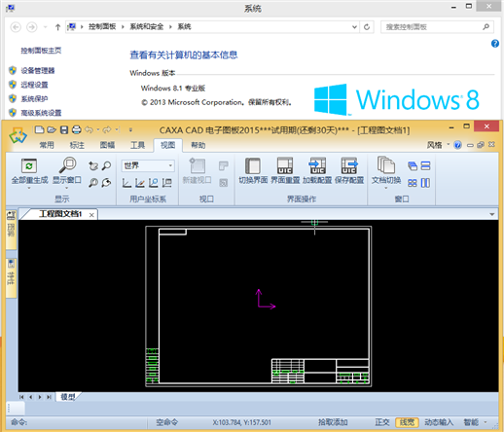Viewport: 504px width, 432px height.
Task: Click the refresh icon in System window address bar
Action: pos(367,27)
